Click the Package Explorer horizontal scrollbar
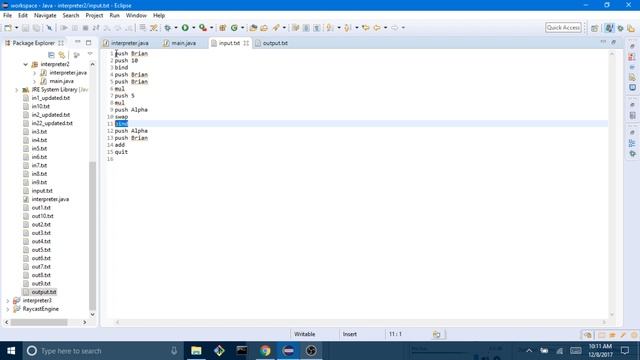Screen dimensions: 640x360 [x=39, y=322]
